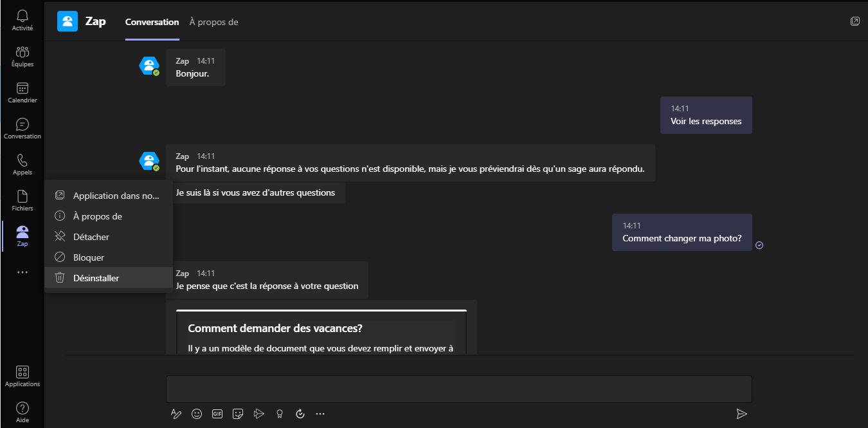The height and width of the screenshot is (428, 868).
Task: Open the Calendrier view
Action: pyautogui.click(x=23, y=92)
